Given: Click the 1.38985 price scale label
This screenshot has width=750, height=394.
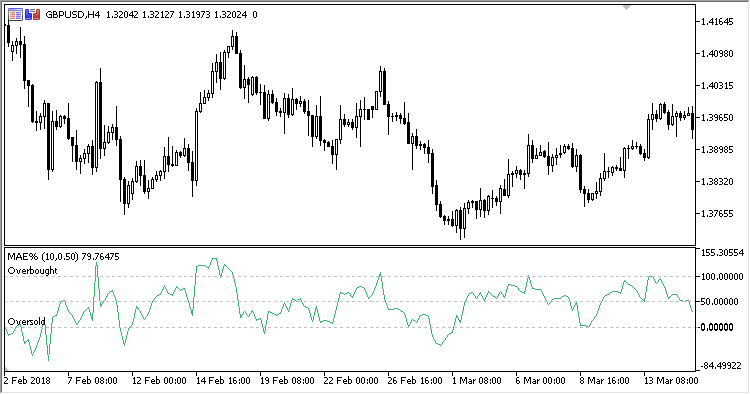Looking at the screenshot, I should tap(717, 150).
